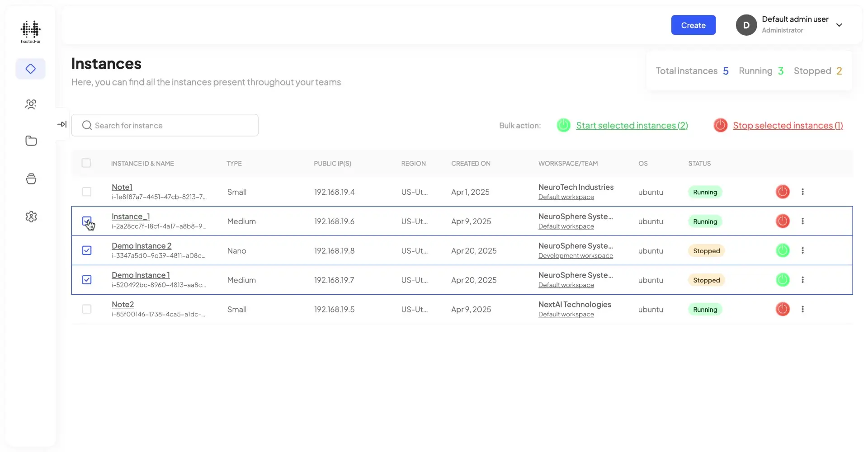Open the workspaces folder icon in sidebar

coord(30,141)
